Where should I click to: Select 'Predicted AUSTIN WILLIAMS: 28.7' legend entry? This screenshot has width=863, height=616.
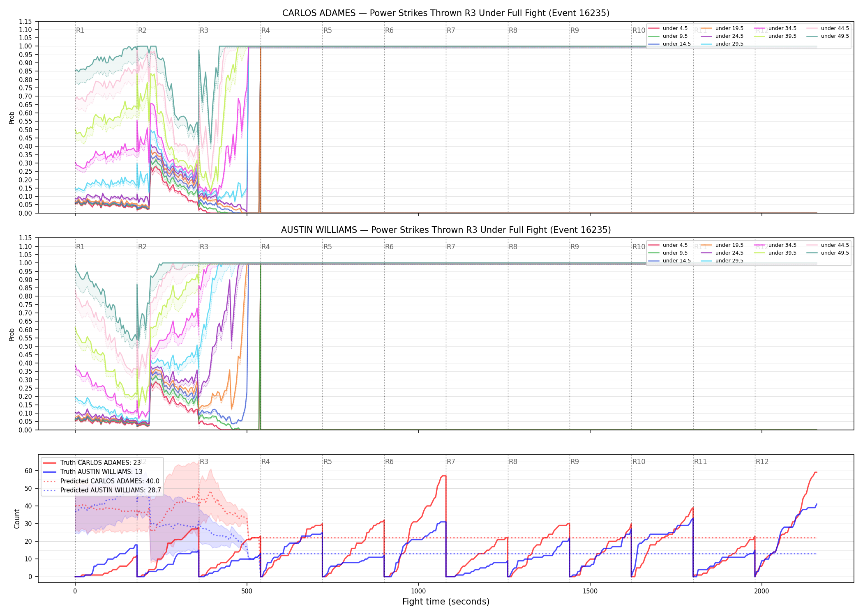point(102,490)
